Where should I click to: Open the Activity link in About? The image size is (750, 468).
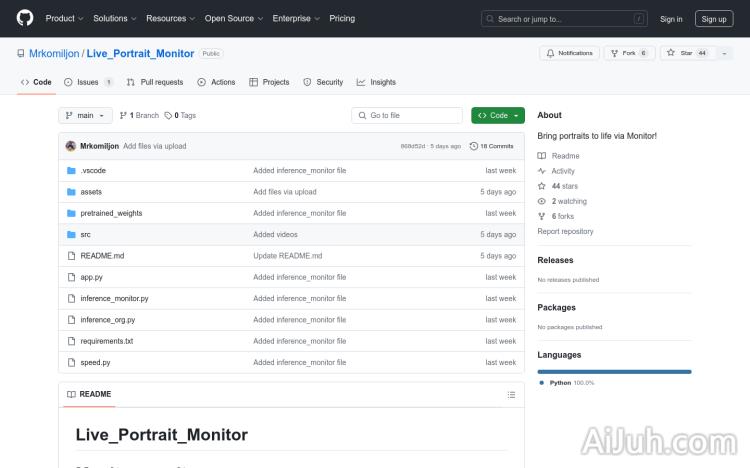(x=563, y=171)
